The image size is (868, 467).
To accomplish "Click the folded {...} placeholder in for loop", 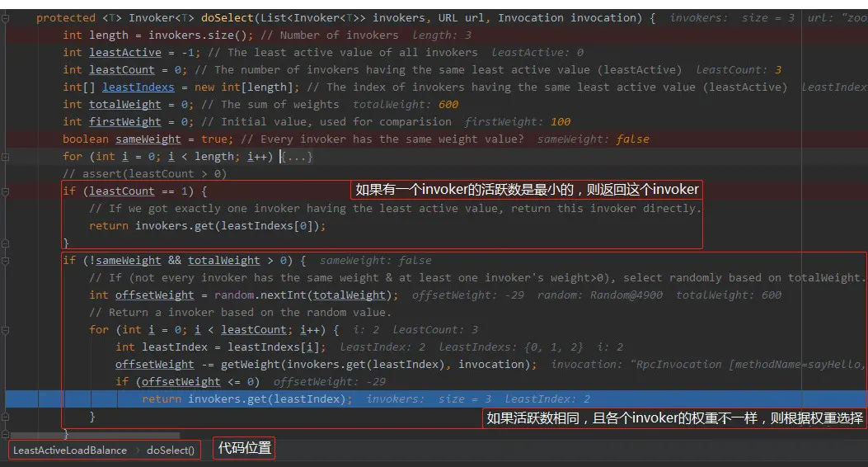I will pyautogui.click(x=298, y=157).
